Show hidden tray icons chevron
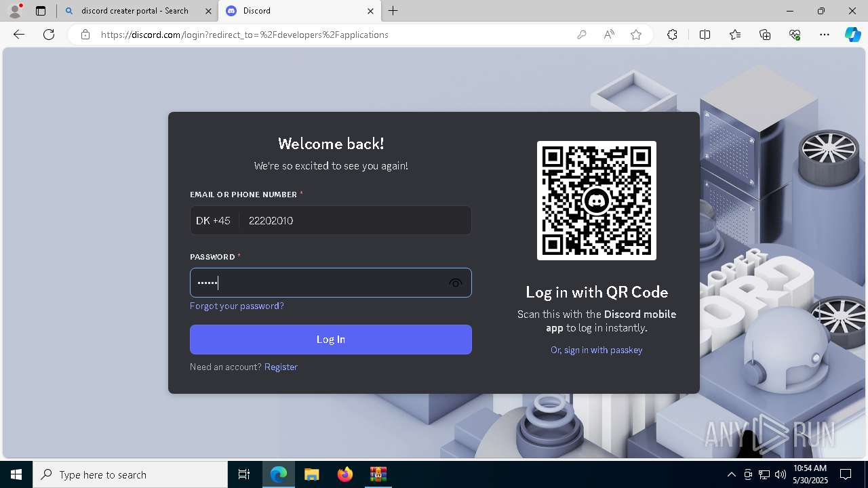Viewport: 868px width, 488px height. (731, 474)
